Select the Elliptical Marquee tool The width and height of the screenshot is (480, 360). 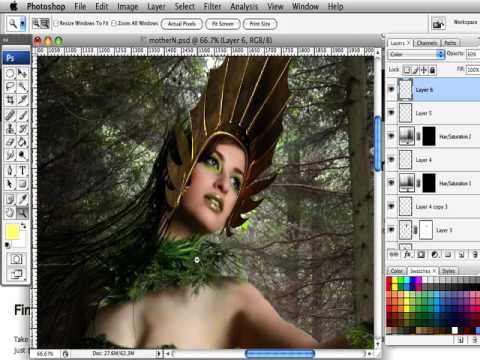[x=10, y=73]
